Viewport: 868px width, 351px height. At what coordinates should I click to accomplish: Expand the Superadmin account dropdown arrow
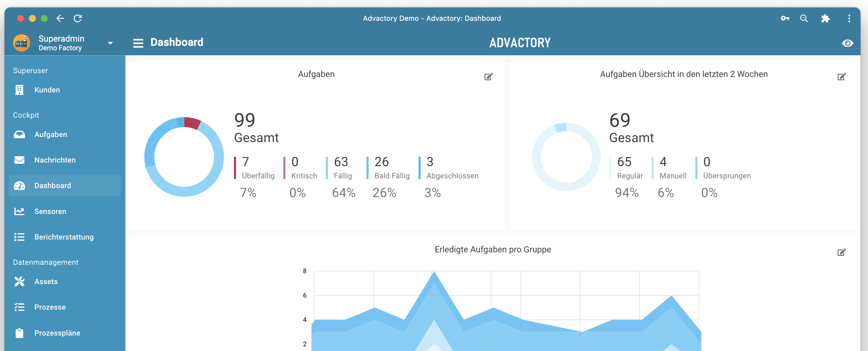point(110,43)
